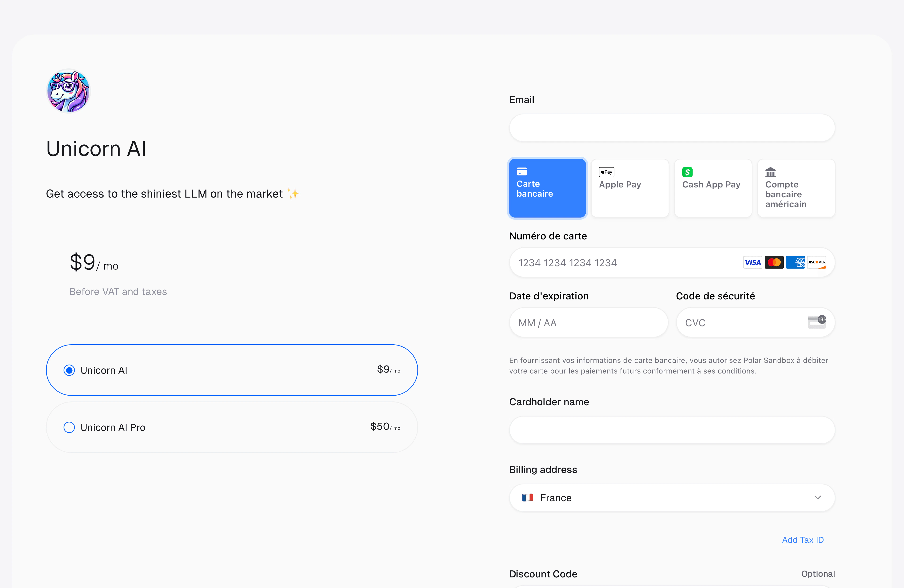Focus the Email input field
Viewport: 904px width, 588px height.
coord(672,128)
